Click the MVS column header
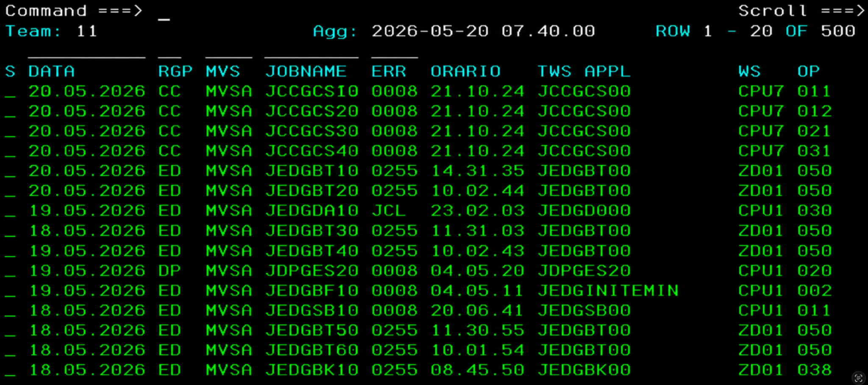The height and width of the screenshot is (385, 868). click(223, 71)
